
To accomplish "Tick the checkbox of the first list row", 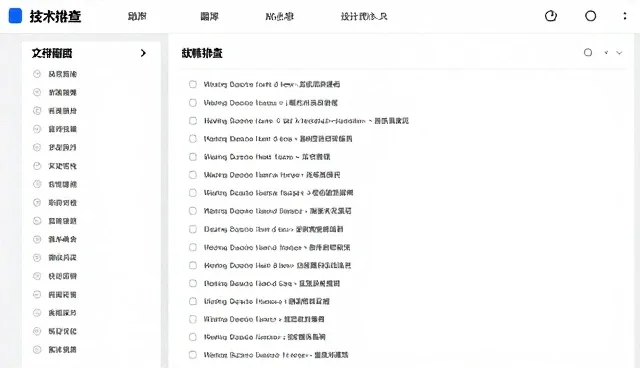I will coord(193,84).
